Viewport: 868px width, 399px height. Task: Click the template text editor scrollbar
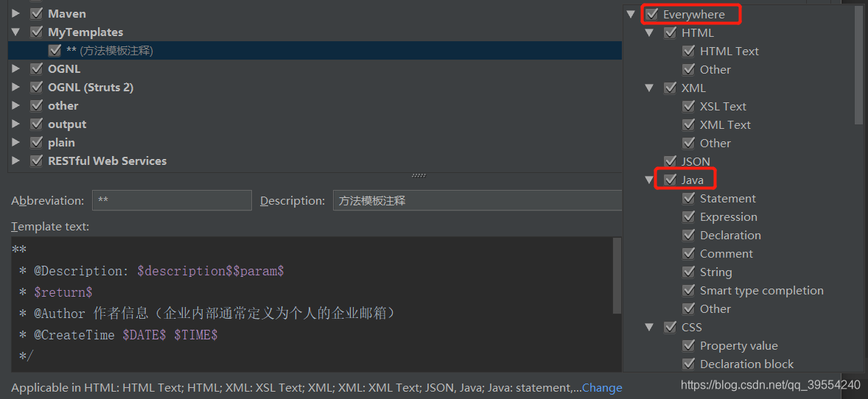(617, 276)
